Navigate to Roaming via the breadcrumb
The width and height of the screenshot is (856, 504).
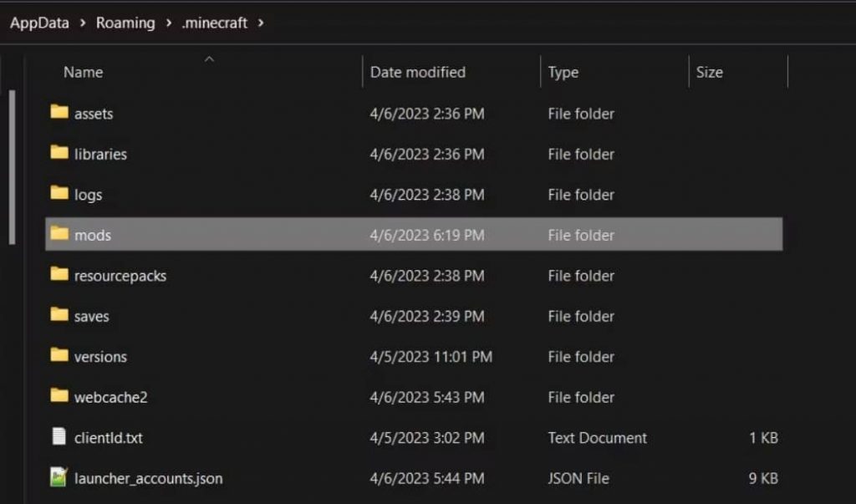click(125, 23)
